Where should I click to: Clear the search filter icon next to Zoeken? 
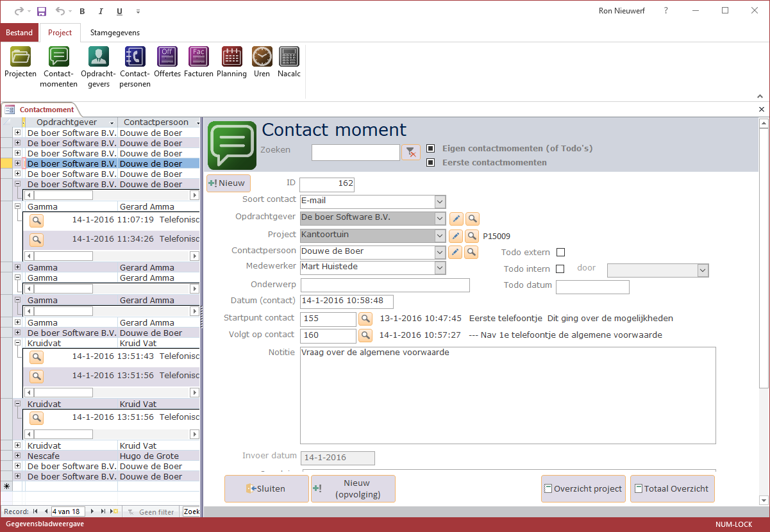coord(410,152)
